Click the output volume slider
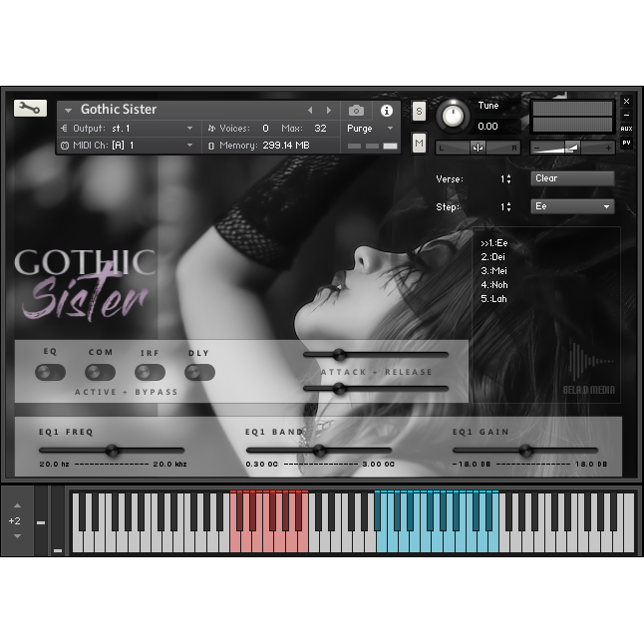This screenshot has height=644, width=644. [572, 148]
